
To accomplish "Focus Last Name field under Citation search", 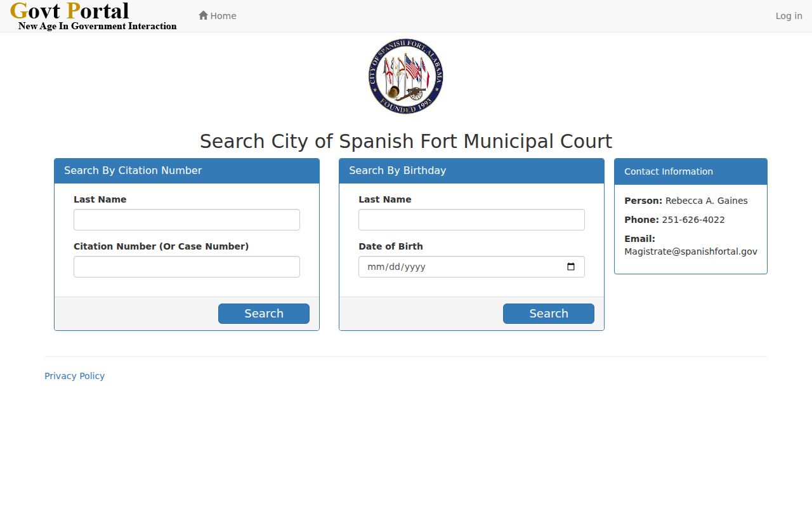I will pos(187,220).
